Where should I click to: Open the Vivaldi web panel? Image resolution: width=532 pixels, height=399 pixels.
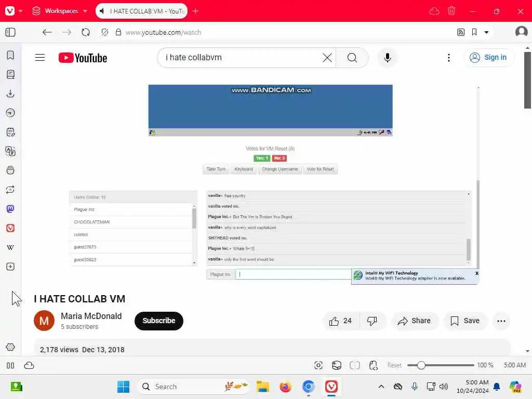[x=10, y=228]
